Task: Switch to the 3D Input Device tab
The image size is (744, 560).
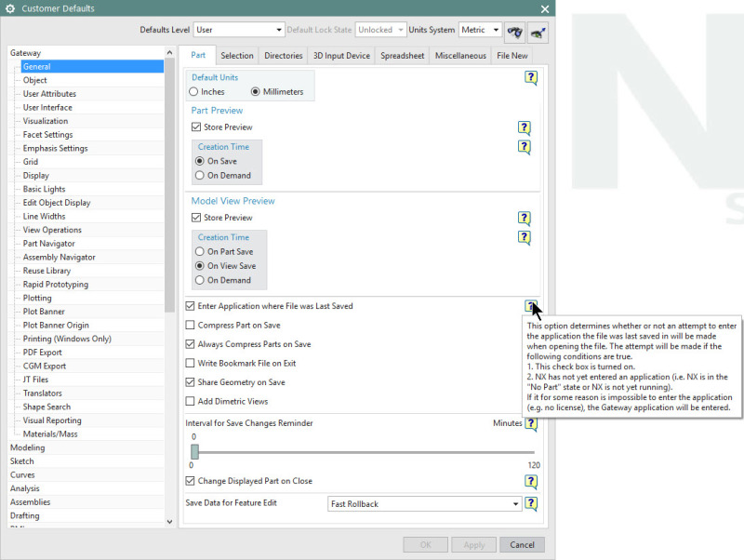Action: click(x=341, y=56)
